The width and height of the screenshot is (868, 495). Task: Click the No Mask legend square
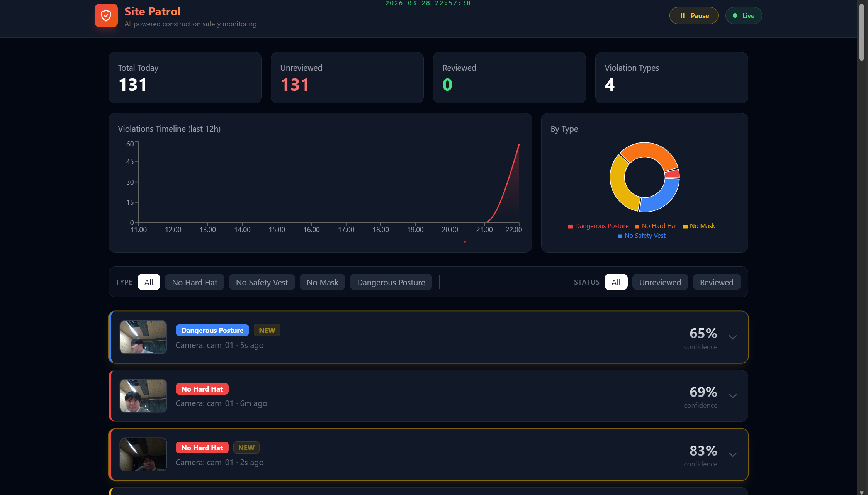(x=685, y=227)
